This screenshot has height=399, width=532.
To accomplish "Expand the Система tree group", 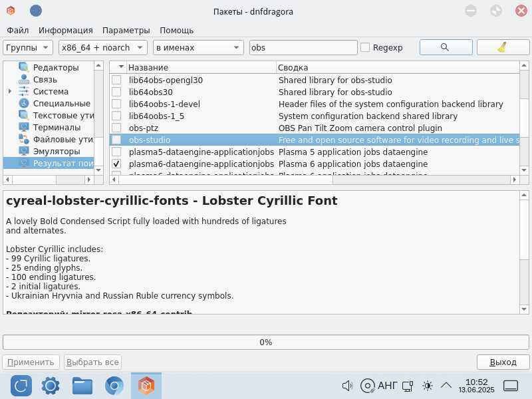I will (x=10, y=91).
